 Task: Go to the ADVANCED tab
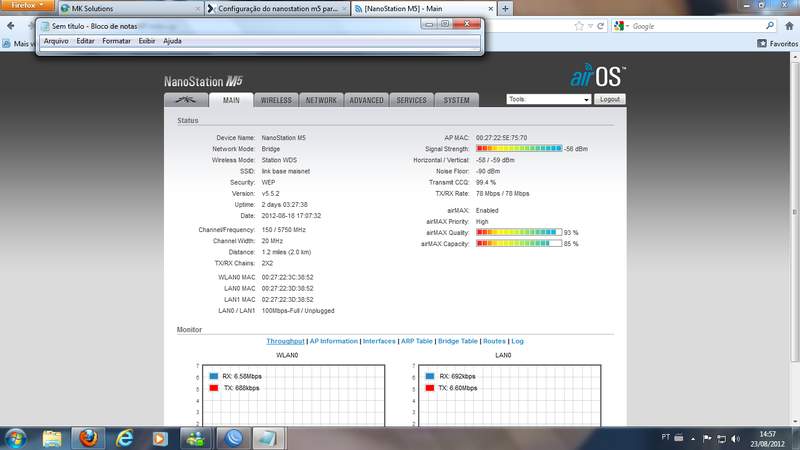click(366, 100)
